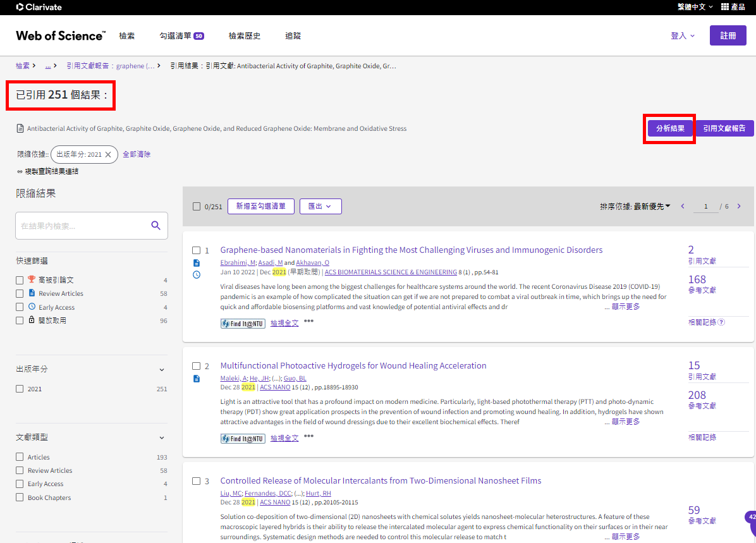Image resolution: width=756 pixels, height=543 pixels.
Task: Click the document icon beside Antibacterial Activity title
Action: tap(20, 128)
